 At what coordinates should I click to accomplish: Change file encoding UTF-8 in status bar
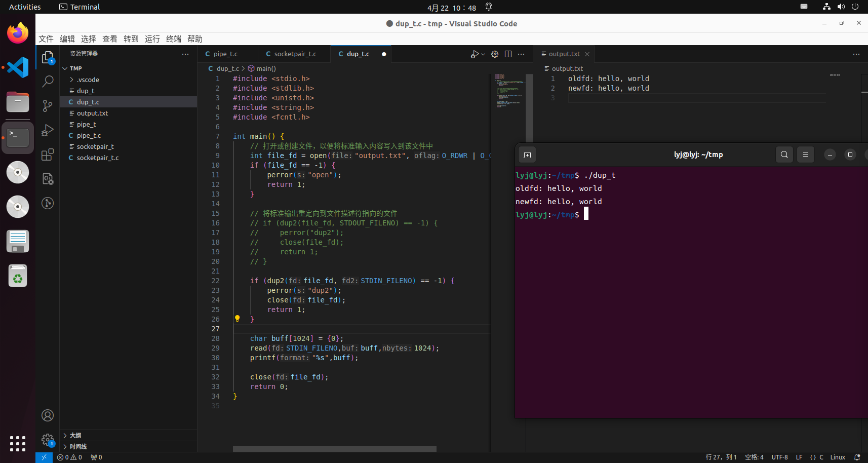pos(779,457)
